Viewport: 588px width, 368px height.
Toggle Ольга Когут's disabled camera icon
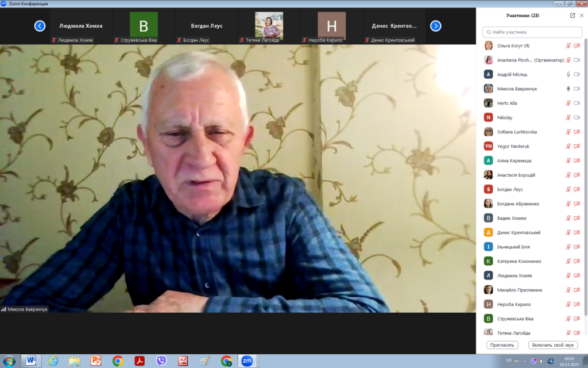577,45
